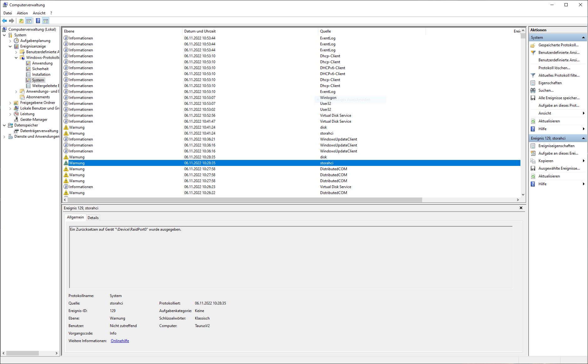Click the Freigegebene Ordner icon
Viewport: 588px width, 364px height.
pyautogui.click(x=16, y=103)
